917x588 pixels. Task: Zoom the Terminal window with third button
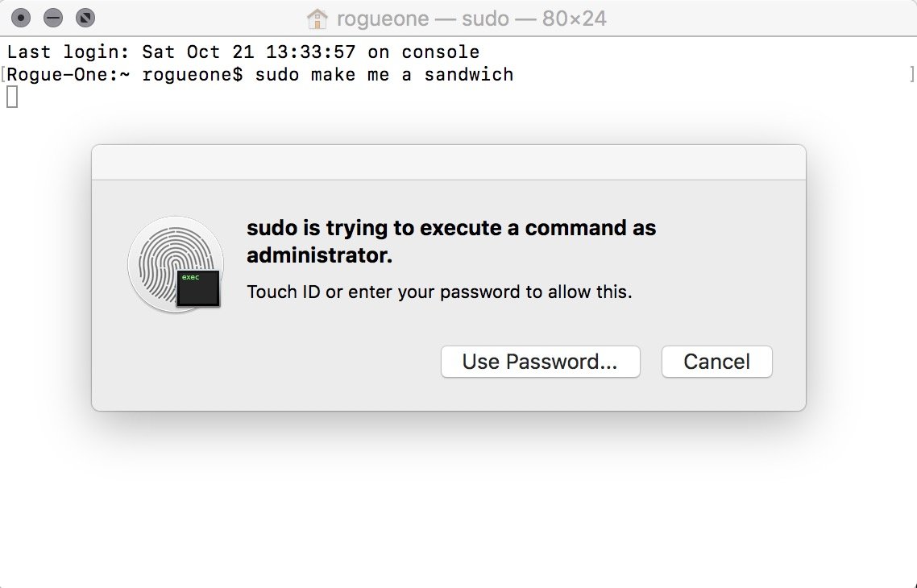coord(84,17)
